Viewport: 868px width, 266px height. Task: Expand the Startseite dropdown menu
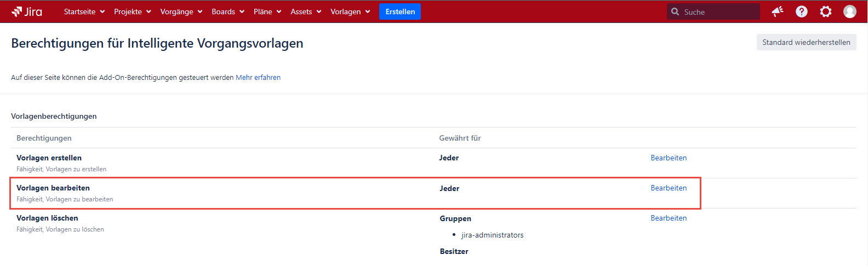pos(84,11)
